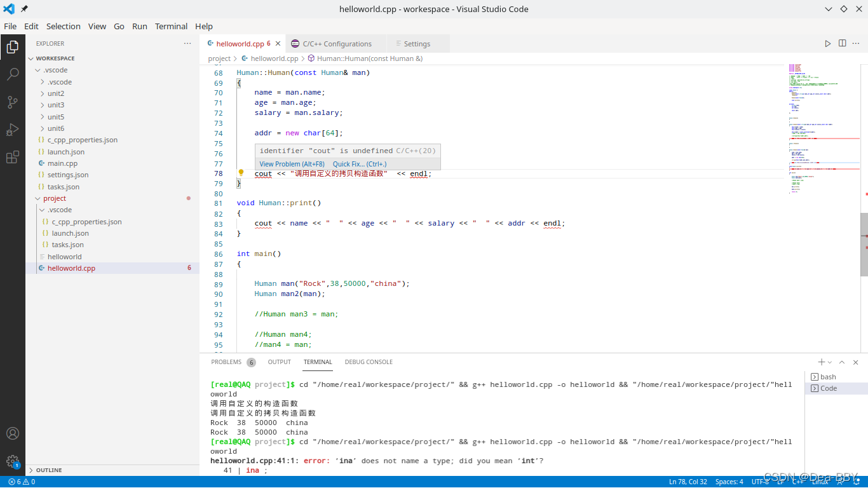The width and height of the screenshot is (868, 488).
Task: Maximize the terminal panel with the chevron
Action: pos(842,362)
